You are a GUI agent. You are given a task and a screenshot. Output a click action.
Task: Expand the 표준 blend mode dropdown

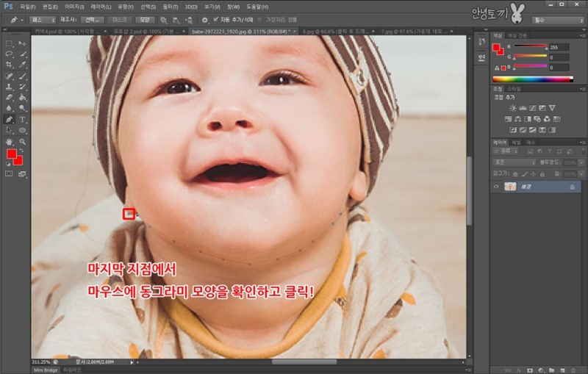coord(513,162)
